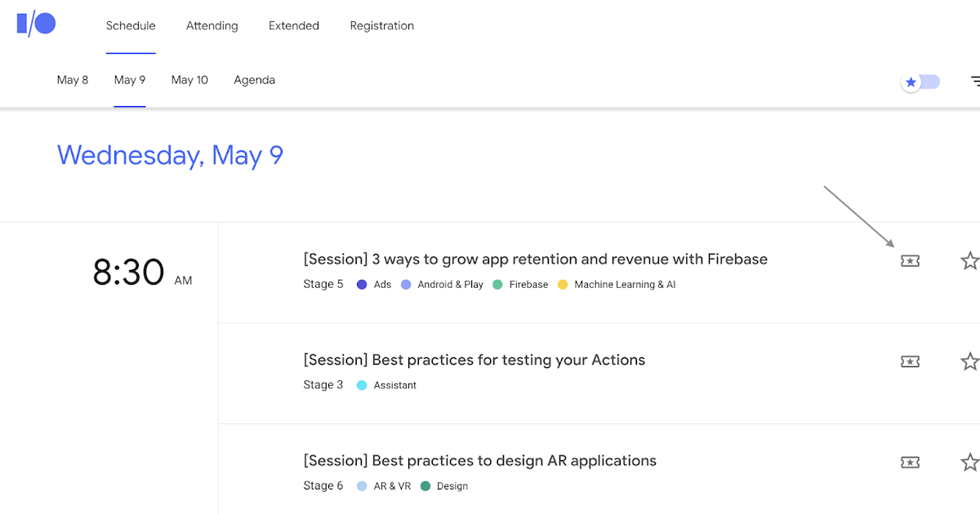Reserve seat for AR applications design session

coord(910,463)
